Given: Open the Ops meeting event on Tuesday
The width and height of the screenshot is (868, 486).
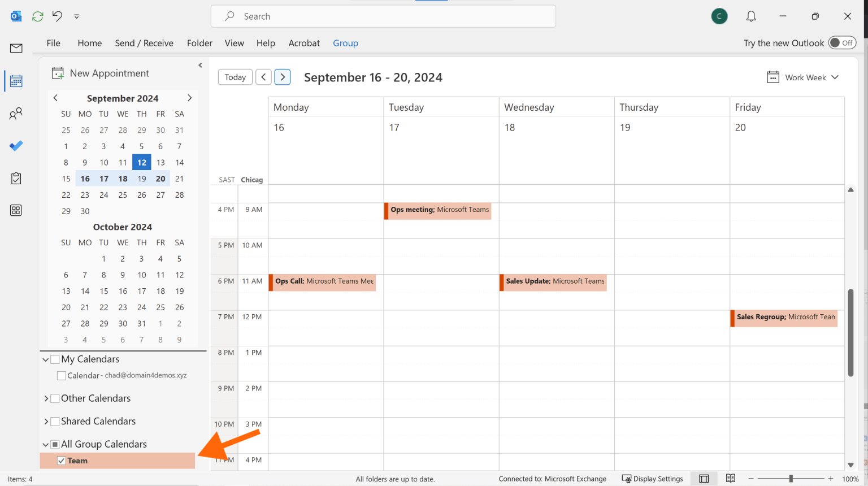Looking at the screenshot, I should coord(438,211).
